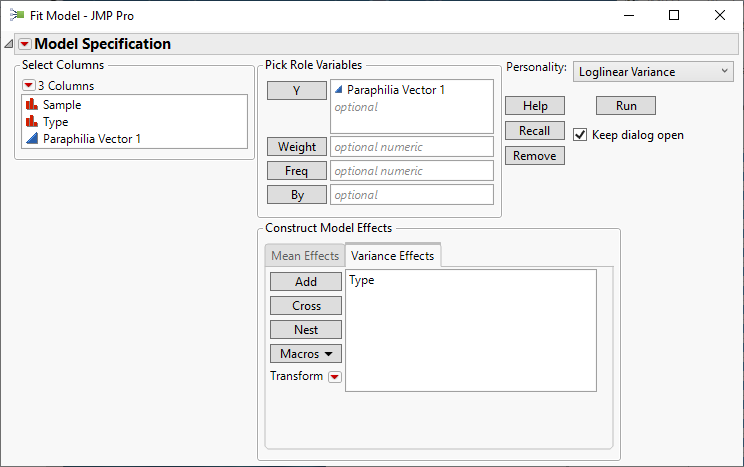The width and height of the screenshot is (744, 467).
Task: Click the Cross effect button
Action: [x=306, y=306]
